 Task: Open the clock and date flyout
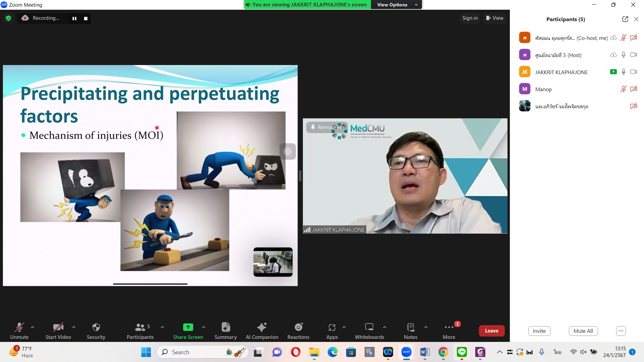point(614,352)
